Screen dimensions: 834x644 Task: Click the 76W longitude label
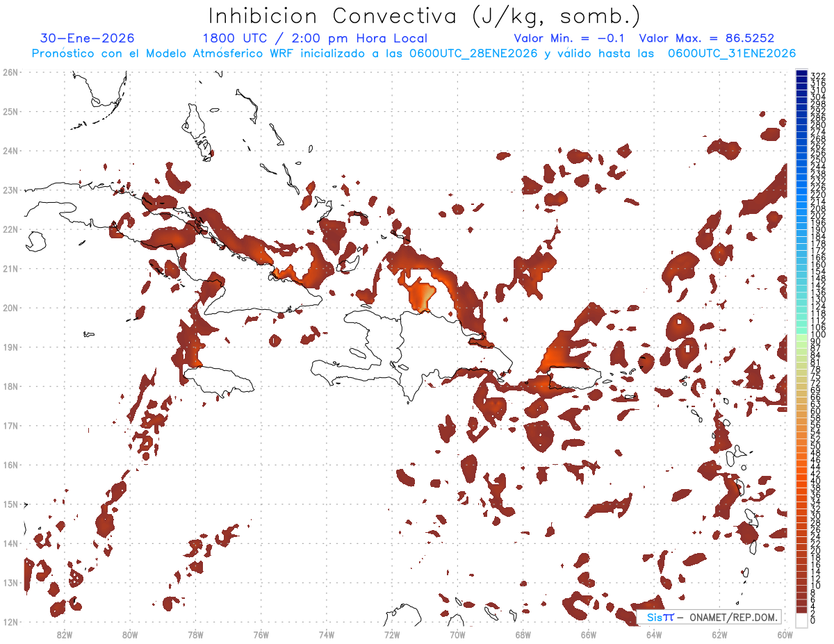[x=261, y=634]
